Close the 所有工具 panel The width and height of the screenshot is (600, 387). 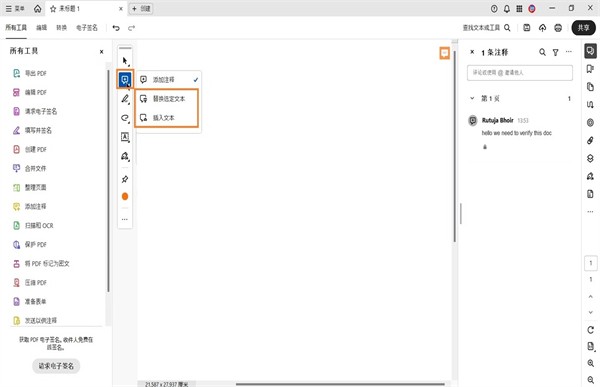(x=101, y=52)
